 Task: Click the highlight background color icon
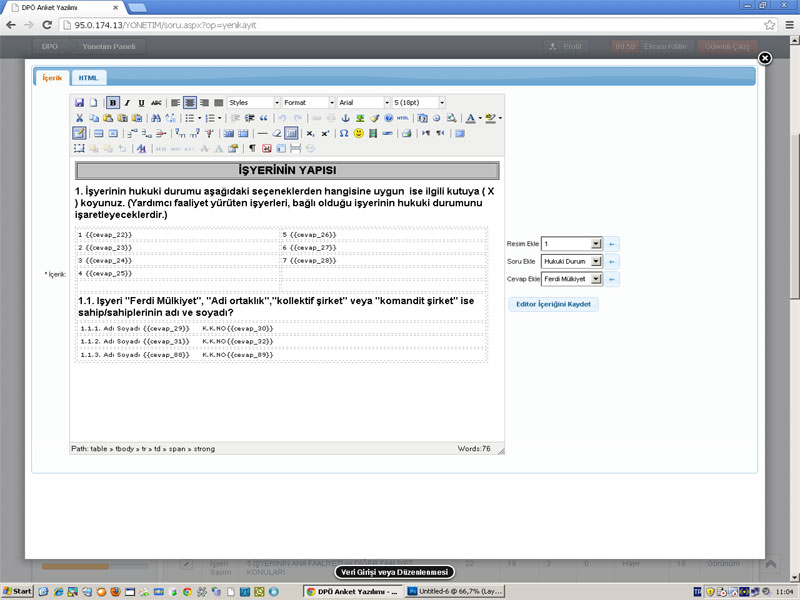click(490, 118)
